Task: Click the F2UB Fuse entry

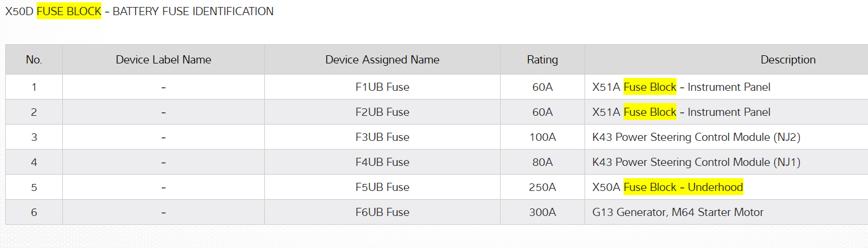Action: tap(382, 112)
